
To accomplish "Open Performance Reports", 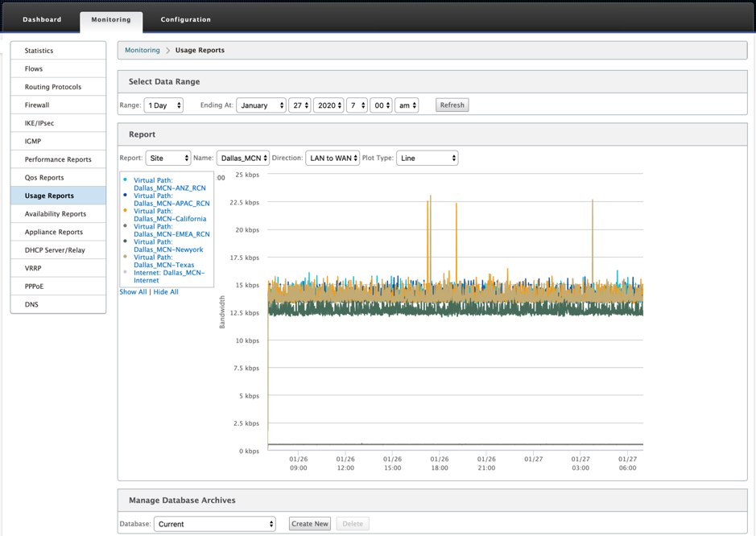I will coord(58,159).
